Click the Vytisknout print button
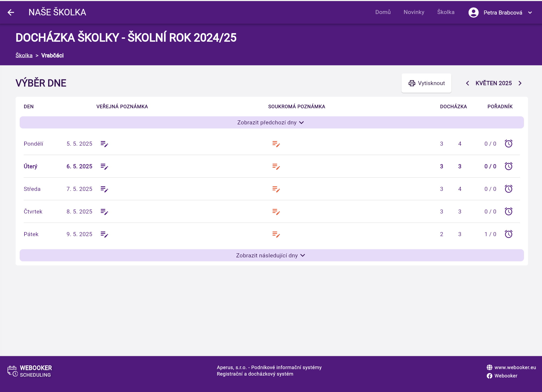This screenshot has width=542, height=392. (426, 83)
